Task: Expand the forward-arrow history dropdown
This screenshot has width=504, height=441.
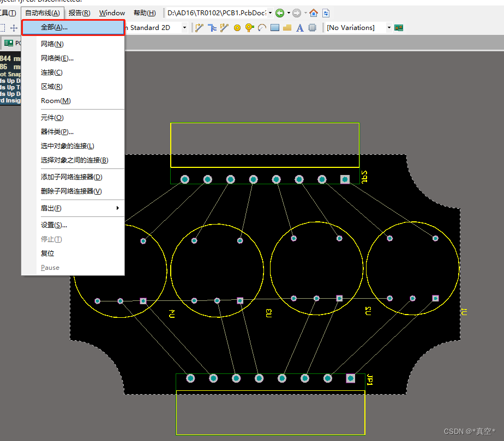Action: (x=305, y=13)
